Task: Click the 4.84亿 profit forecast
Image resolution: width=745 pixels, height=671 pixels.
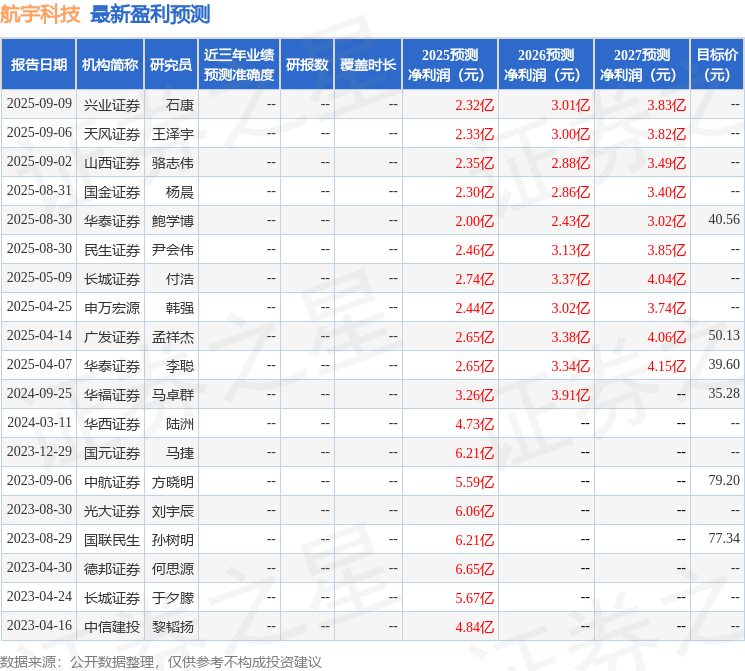Action: click(x=474, y=627)
